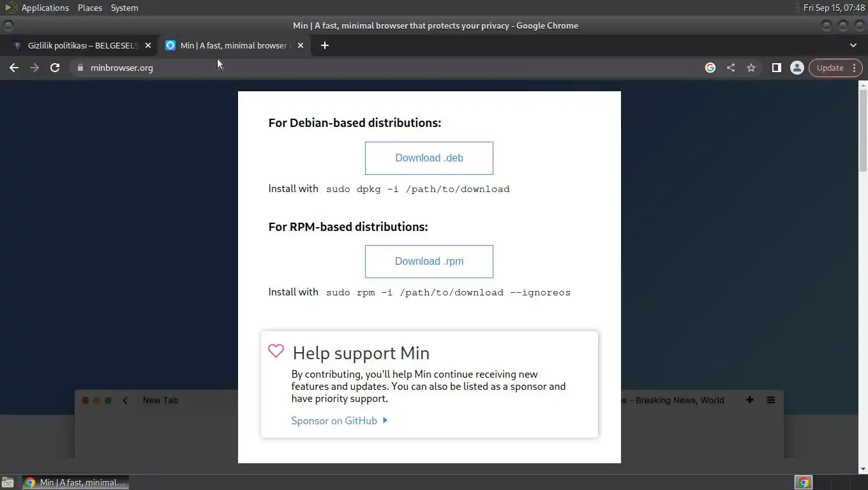Open the Sponsor on GitHub link
Image resolution: width=868 pixels, height=490 pixels.
pyautogui.click(x=339, y=420)
